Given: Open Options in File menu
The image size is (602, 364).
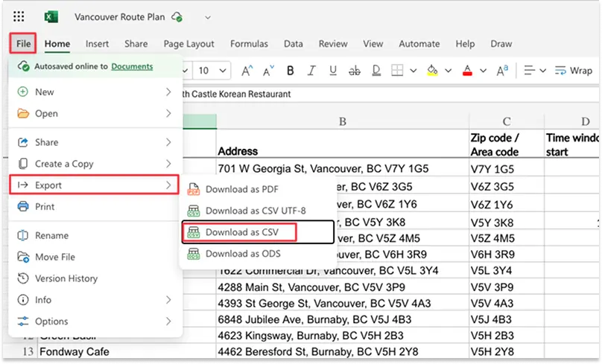Looking at the screenshot, I should pyautogui.click(x=95, y=322).
